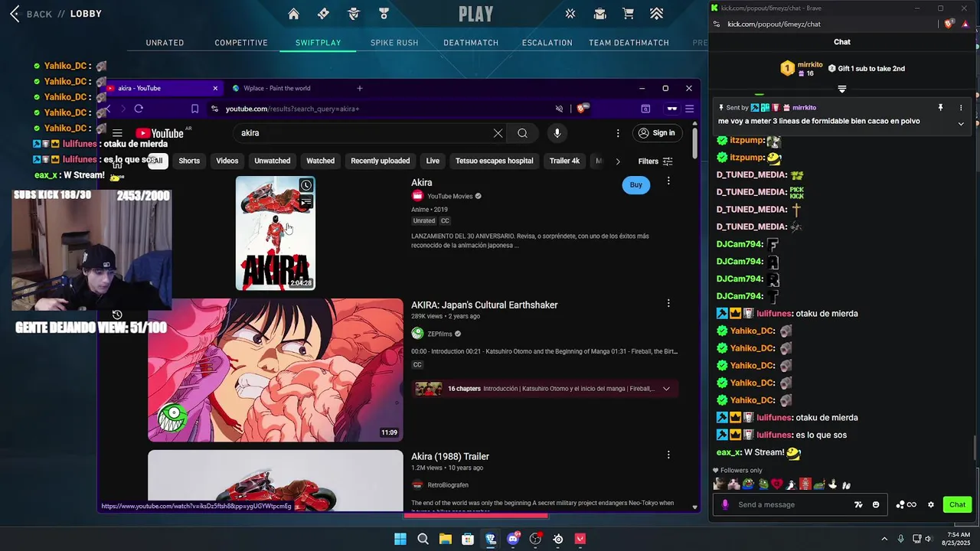This screenshot has width=980, height=551.
Task: Unpin the pinned Kick chat message
Action: [x=941, y=108]
